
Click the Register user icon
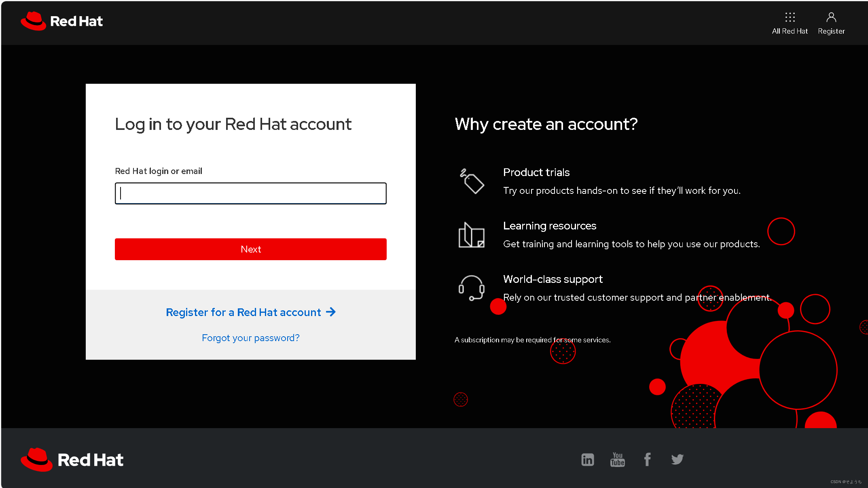(x=831, y=17)
